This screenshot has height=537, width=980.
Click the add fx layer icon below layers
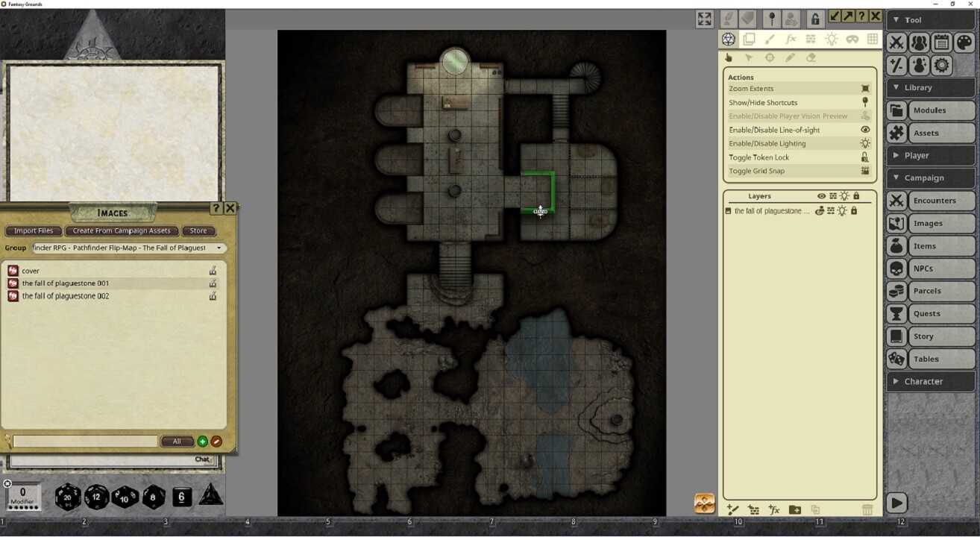point(774,510)
